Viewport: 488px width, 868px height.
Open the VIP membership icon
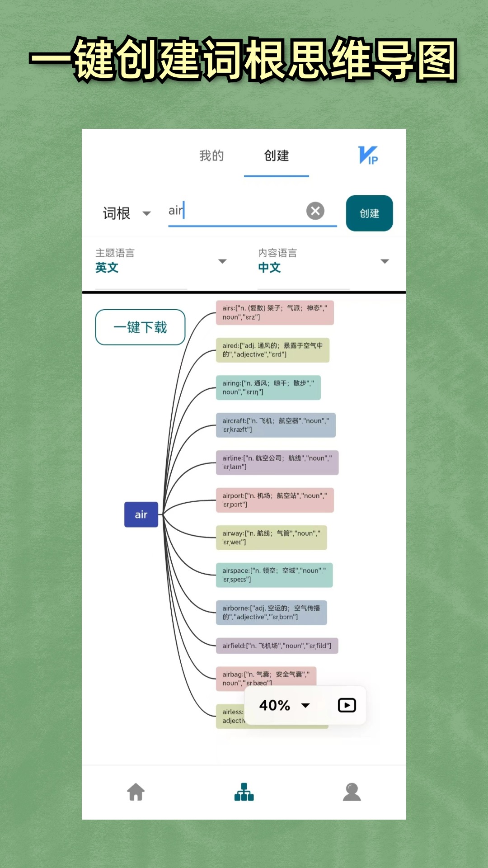[x=368, y=155]
